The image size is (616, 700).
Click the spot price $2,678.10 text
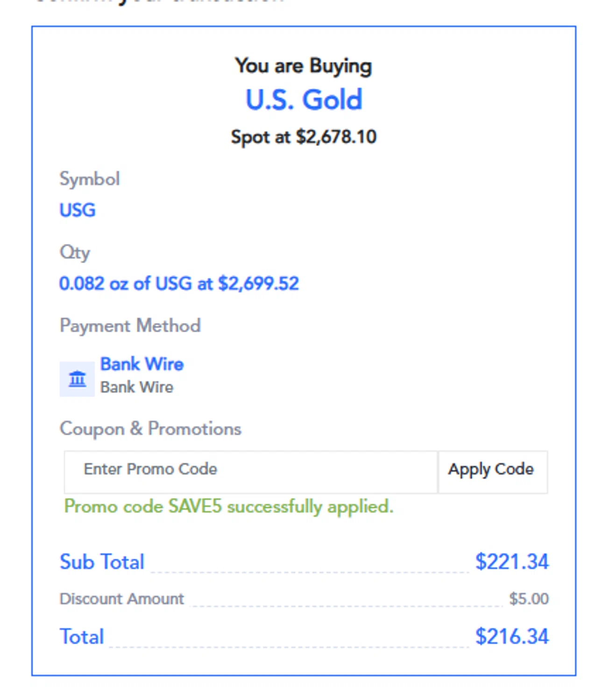pos(304,137)
